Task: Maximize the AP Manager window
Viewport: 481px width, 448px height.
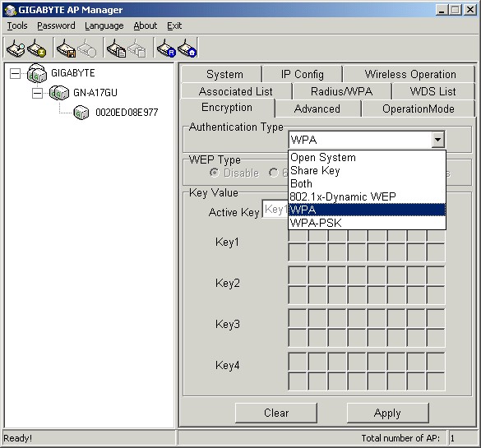Action: point(456,10)
